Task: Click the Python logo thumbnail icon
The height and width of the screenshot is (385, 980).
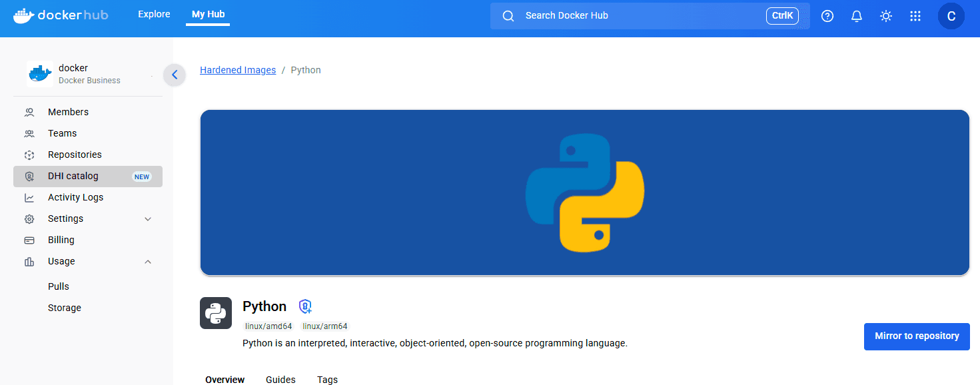Action: [x=216, y=313]
